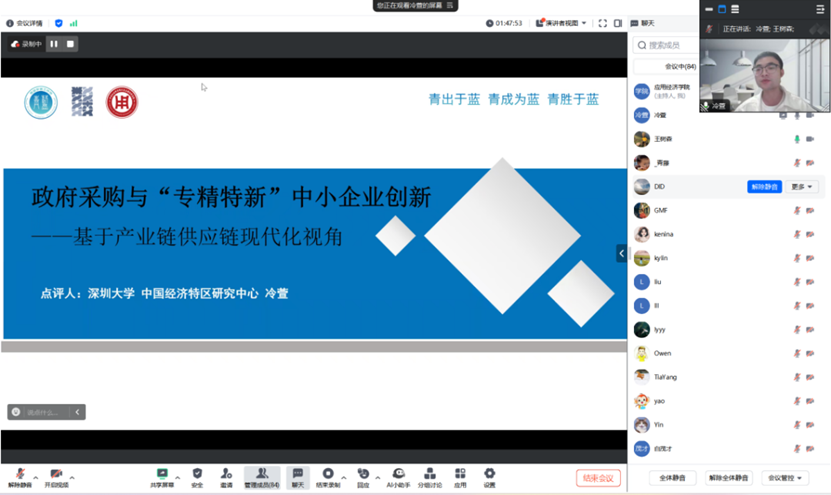Switch to the 聊天 tab in side panel

click(x=642, y=23)
